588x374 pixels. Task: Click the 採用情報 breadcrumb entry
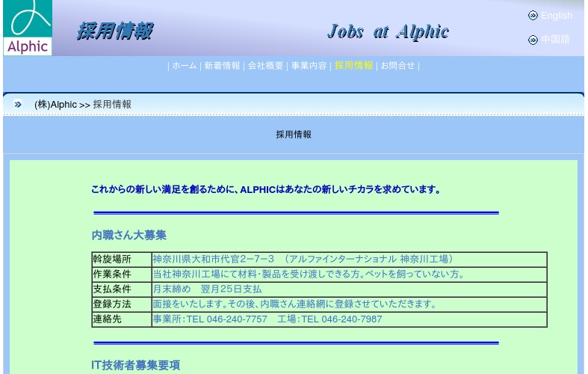pyautogui.click(x=112, y=105)
